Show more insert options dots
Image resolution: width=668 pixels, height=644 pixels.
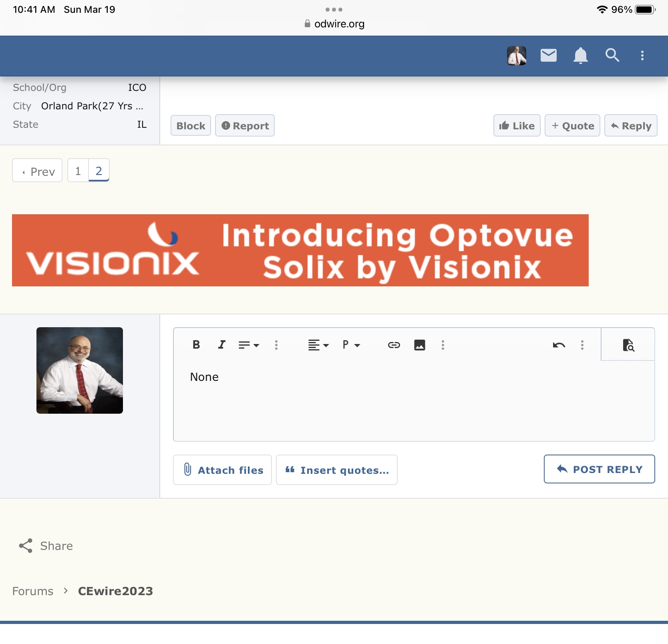tap(443, 345)
